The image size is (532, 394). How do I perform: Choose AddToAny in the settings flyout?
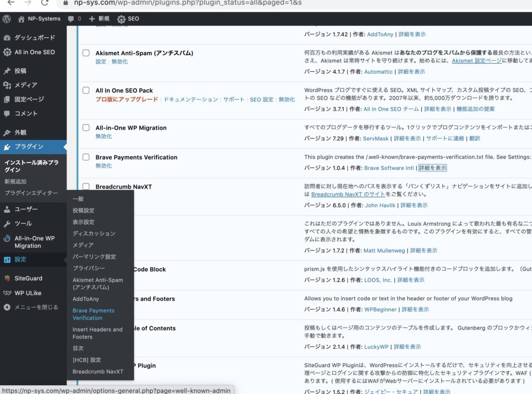(x=86, y=299)
